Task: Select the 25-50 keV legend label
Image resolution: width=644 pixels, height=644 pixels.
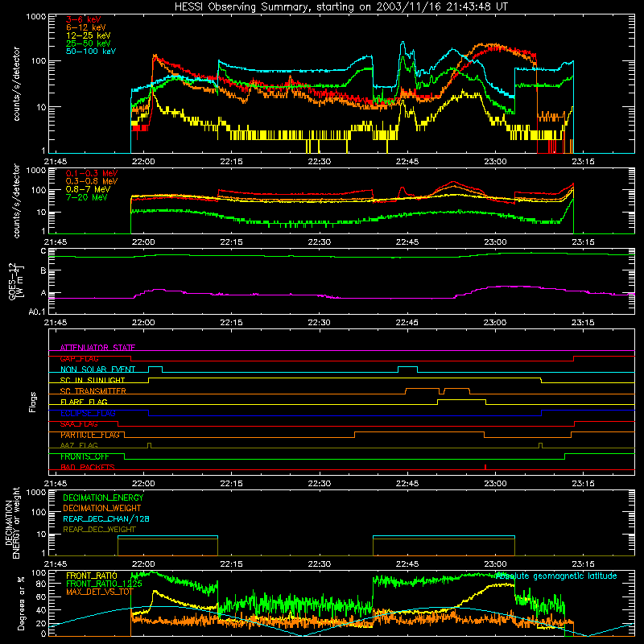Action: pyautogui.click(x=89, y=43)
